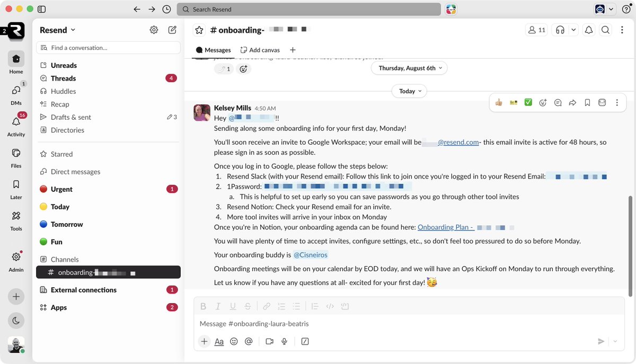Open more actions for Kelsey's message
Image resolution: width=636 pixels, height=364 pixels.
click(617, 103)
